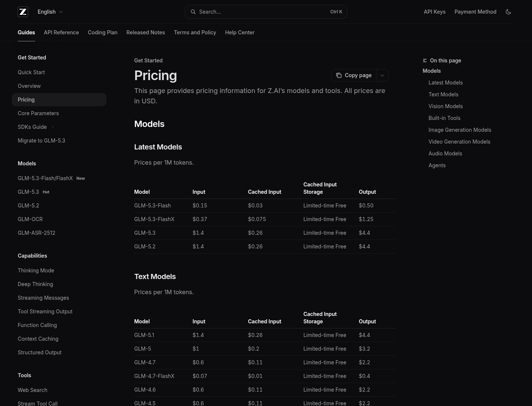Jump to Agents section
The width and height of the screenshot is (532, 406).
point(437,165)
